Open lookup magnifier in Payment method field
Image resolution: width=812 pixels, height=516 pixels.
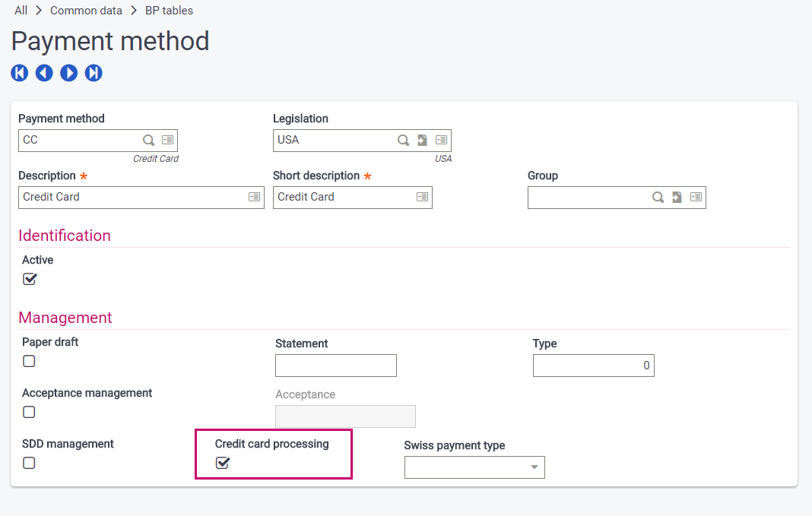(x=149, y=141)
